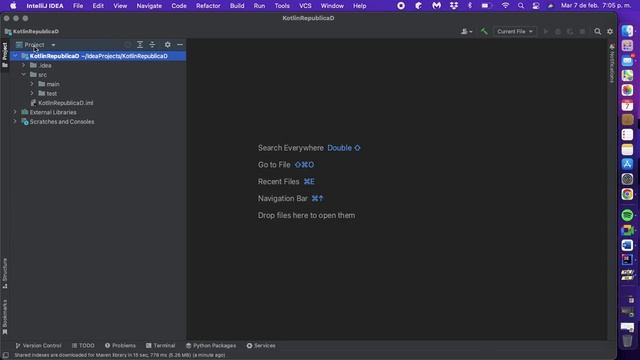Click status bar shared indexes message
Screen dimensions: 640x360
[x=120, y=355]
